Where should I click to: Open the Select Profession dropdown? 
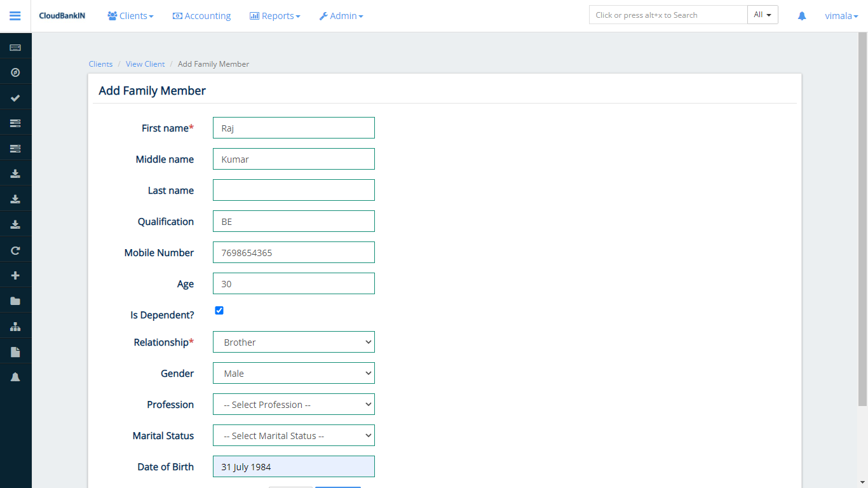point(293,404)
